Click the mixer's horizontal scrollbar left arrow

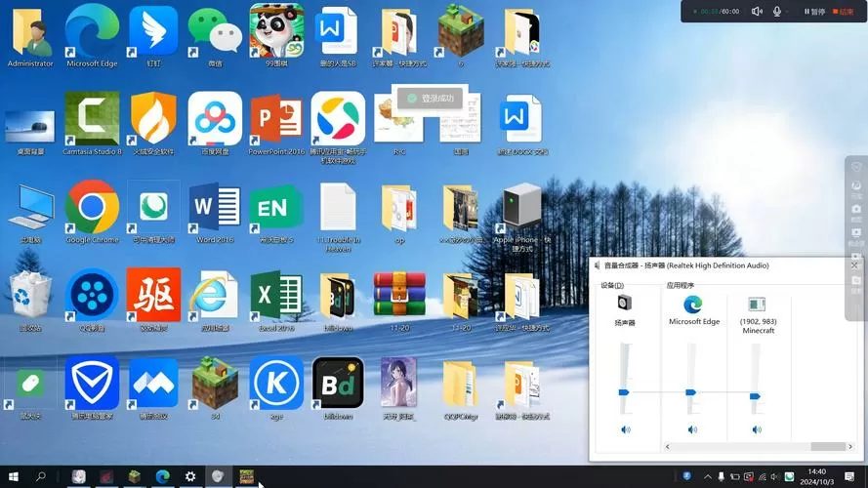point(667,446)
